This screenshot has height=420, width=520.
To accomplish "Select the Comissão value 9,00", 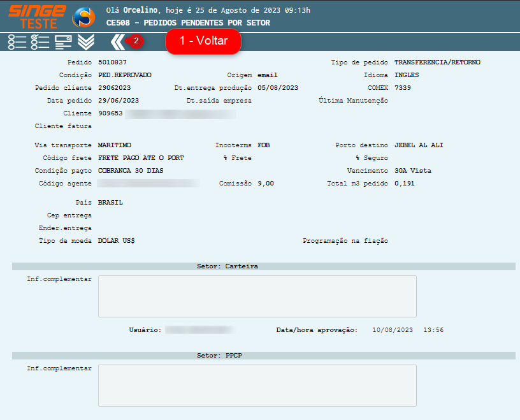I will (266, 184).
